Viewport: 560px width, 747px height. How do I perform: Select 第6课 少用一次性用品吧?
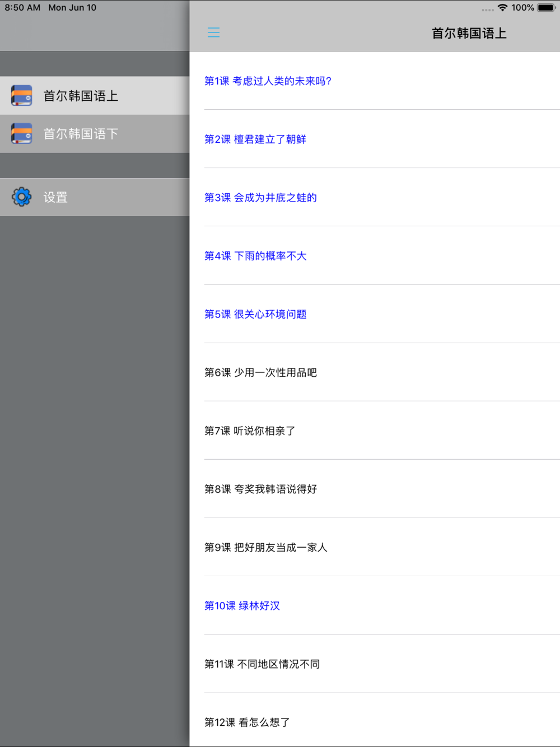[x=375, y=372]
